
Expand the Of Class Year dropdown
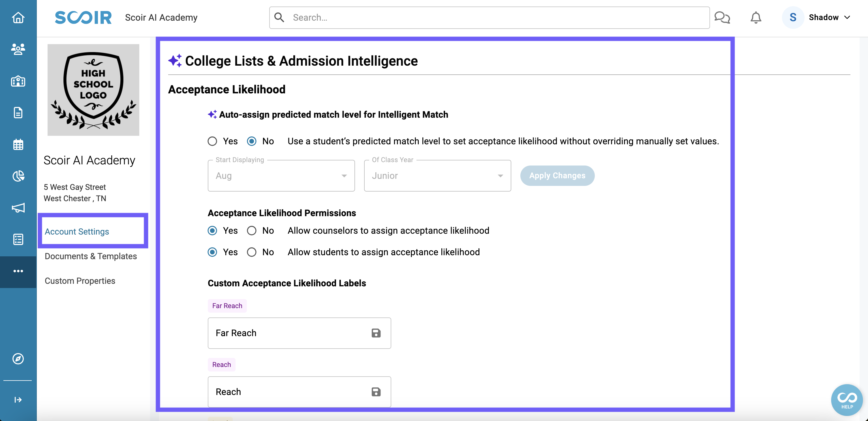pos(500,175)
